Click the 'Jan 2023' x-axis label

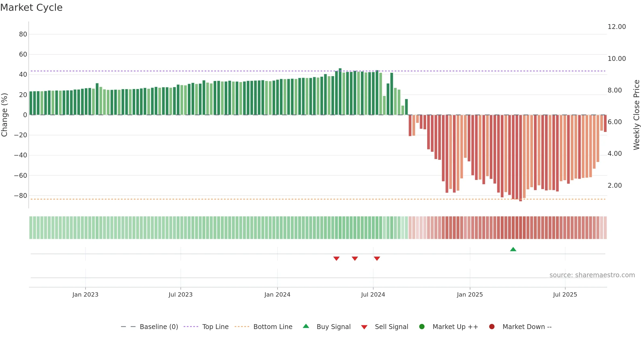[85, 295]
